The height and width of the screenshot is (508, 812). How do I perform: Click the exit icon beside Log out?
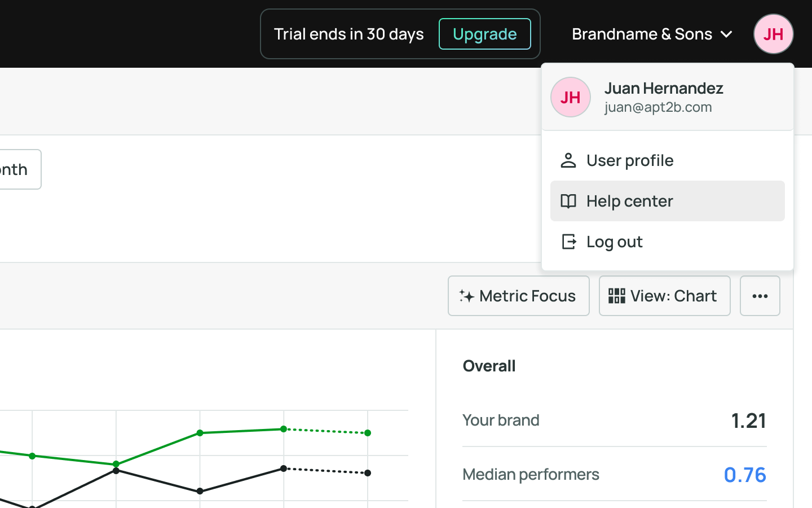point(568,242)
